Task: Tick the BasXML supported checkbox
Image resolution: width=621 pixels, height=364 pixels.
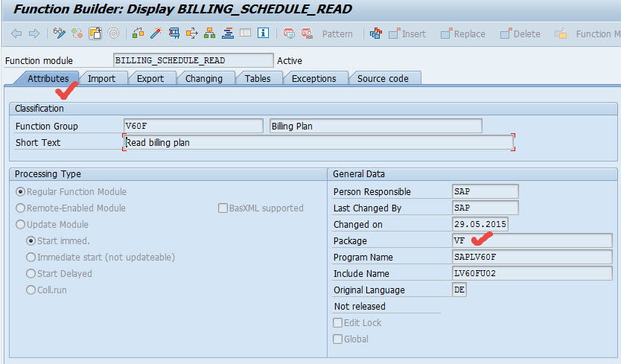Action: pos(223,208)
